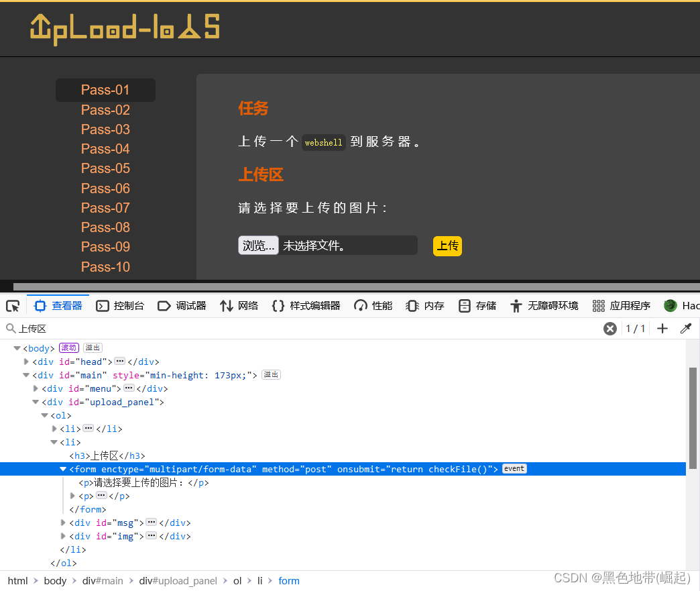Collapse the div id="upload_panel" node
This screenshot has width=700, height=591.
pyautogui.click(x=36, y=402)
